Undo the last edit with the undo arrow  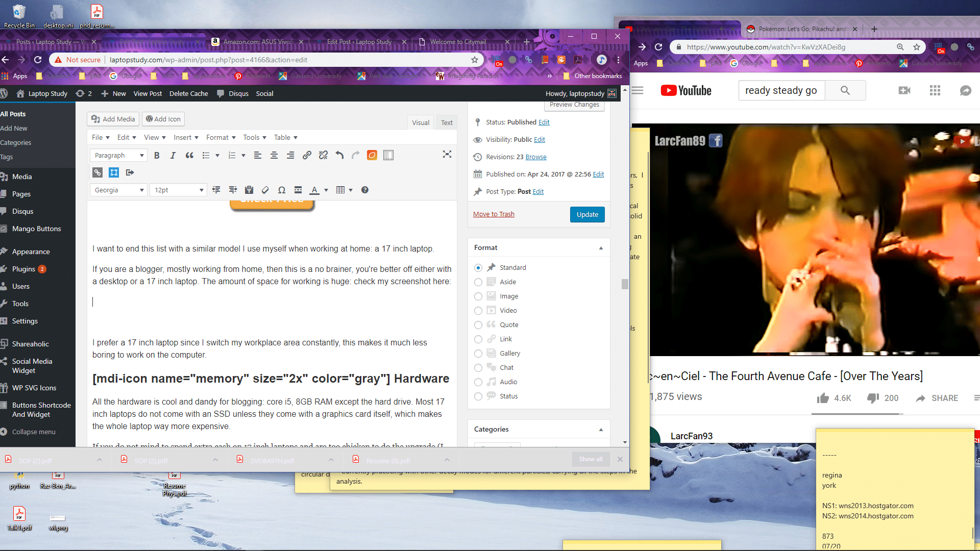pos(339,156)
